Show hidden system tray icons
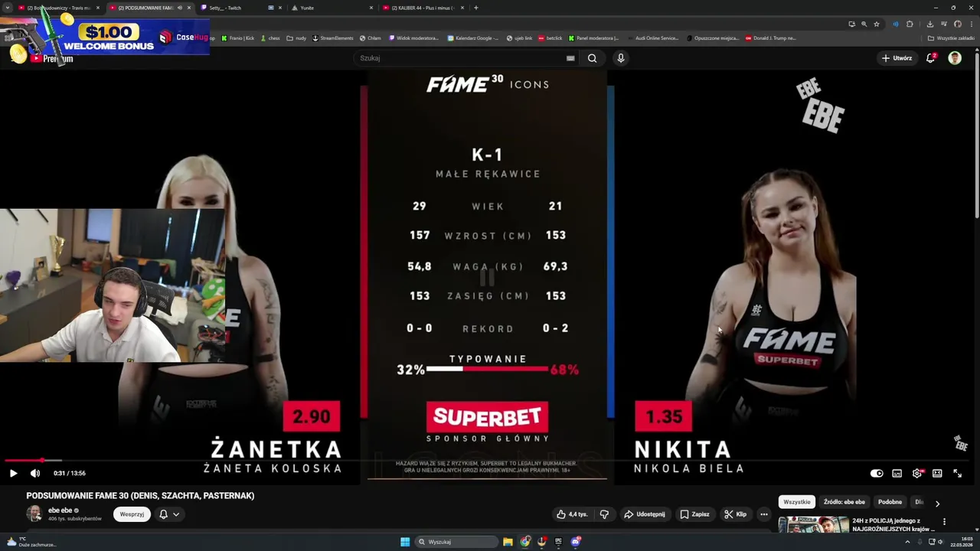 pyautogui.click(x=908, y=542)
